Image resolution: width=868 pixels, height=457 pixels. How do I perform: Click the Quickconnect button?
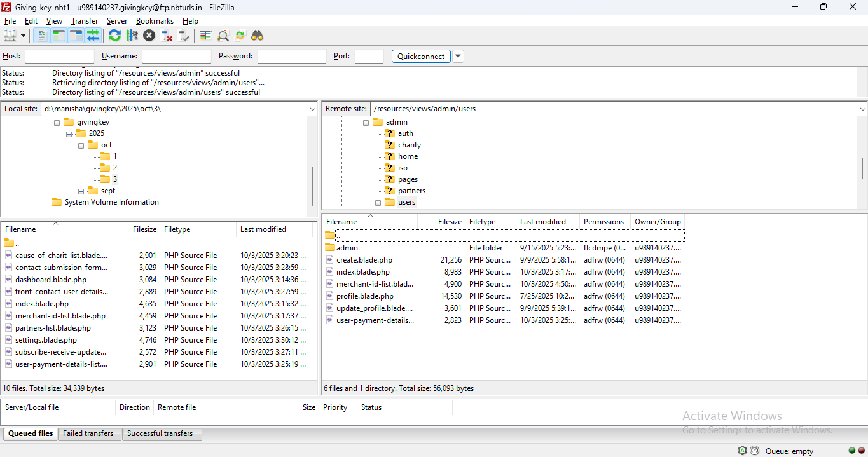(421, 56)
